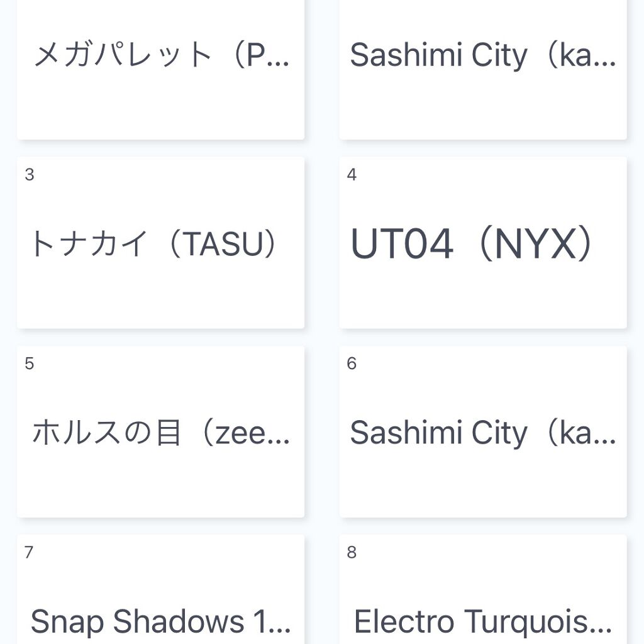
Task: Click the number 8 label above Electro Turquoise
Action: point(352,552)
